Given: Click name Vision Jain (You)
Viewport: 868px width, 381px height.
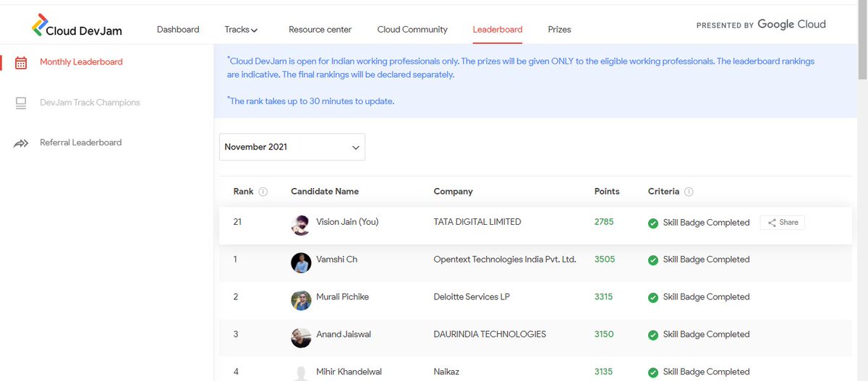Looking at the screenshot, I should point(347,222).
